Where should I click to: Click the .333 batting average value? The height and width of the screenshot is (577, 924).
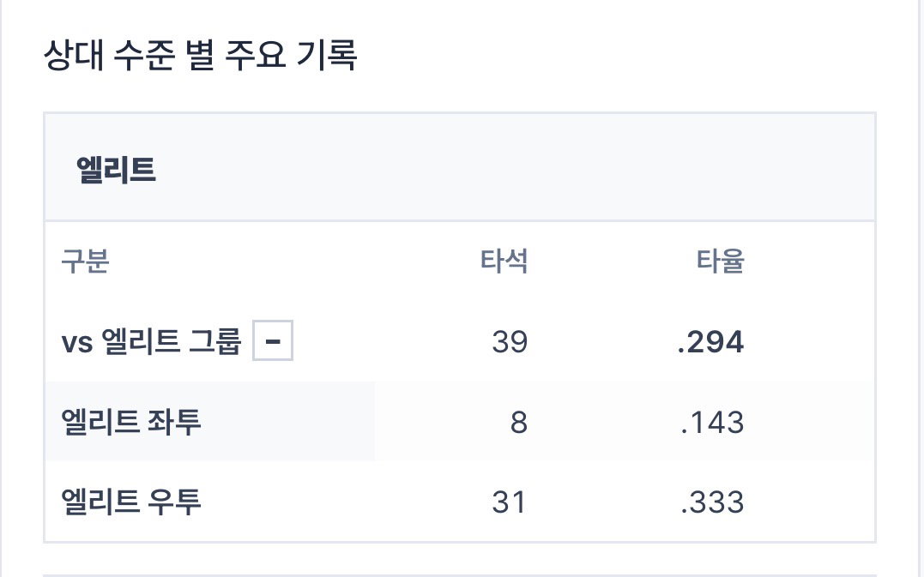pos(712,502)
